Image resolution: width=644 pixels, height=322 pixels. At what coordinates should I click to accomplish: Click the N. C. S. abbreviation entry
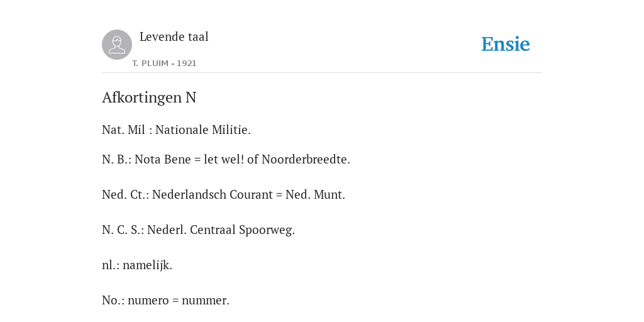[198, 230]
